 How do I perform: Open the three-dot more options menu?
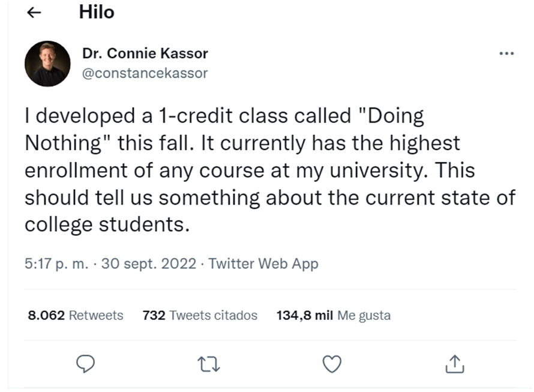[x=506, y=53]
